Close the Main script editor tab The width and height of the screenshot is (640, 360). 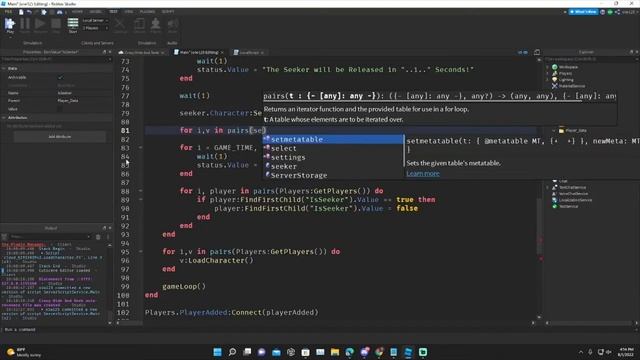coord(222,53)
